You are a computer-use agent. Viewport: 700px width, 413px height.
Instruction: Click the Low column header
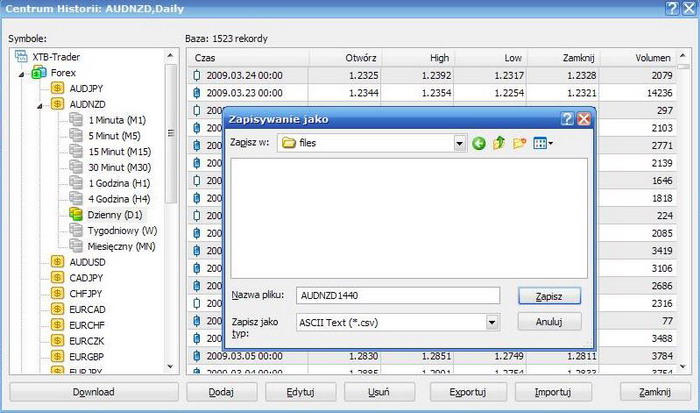coord(491,58)
